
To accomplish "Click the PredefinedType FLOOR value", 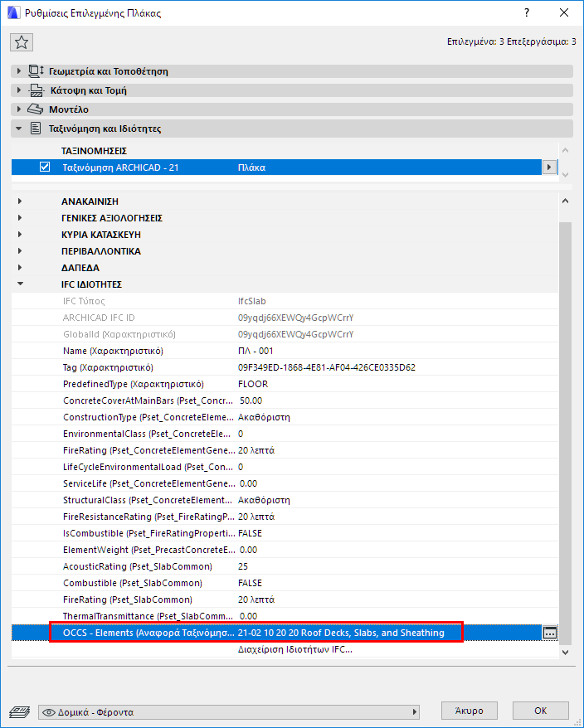I will pyautogui.click(x=253, y=384).
